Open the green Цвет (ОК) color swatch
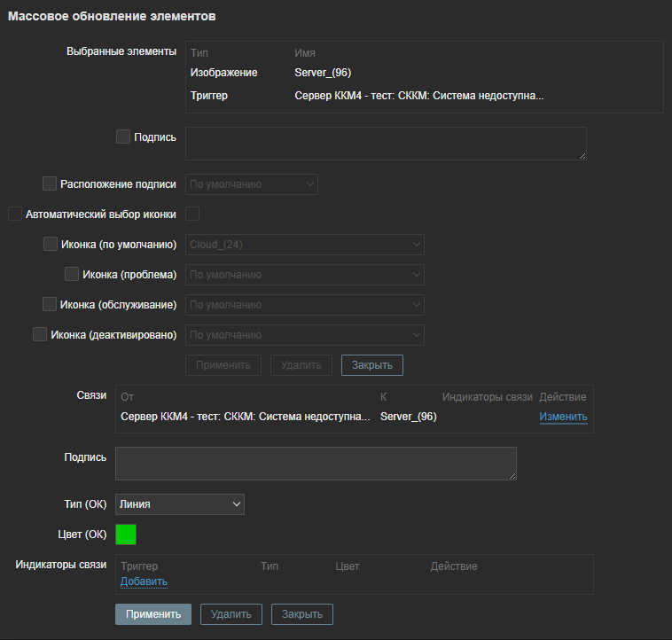The image size is (672, 640). [126, 535]
